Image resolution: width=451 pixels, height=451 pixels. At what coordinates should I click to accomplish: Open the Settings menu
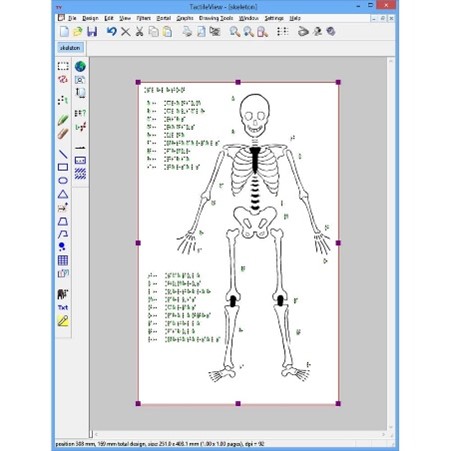(274, 18)
